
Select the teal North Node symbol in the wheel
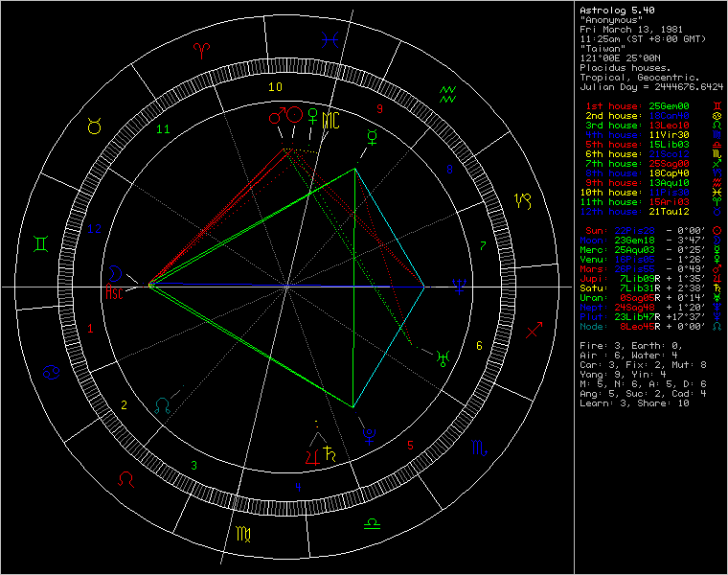(x=162, y=406)
